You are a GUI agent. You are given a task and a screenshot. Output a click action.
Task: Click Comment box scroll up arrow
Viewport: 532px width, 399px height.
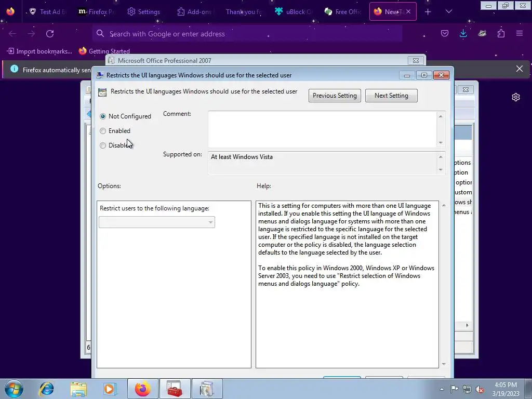pos(441,116)
